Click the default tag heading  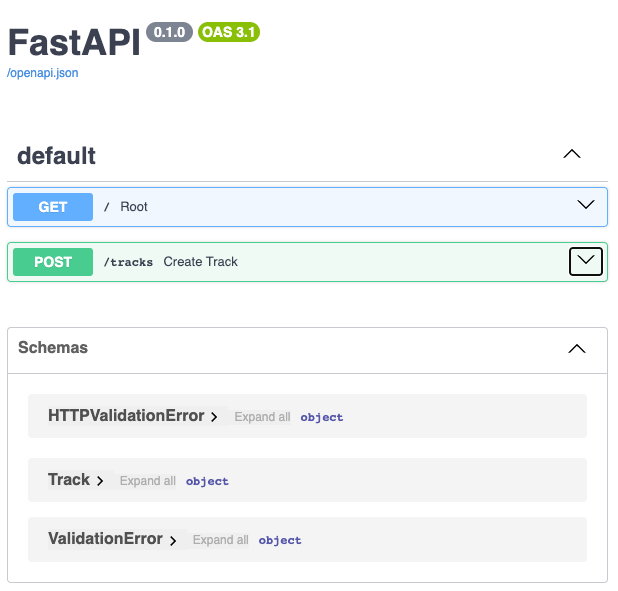click(x=56, y=156)
